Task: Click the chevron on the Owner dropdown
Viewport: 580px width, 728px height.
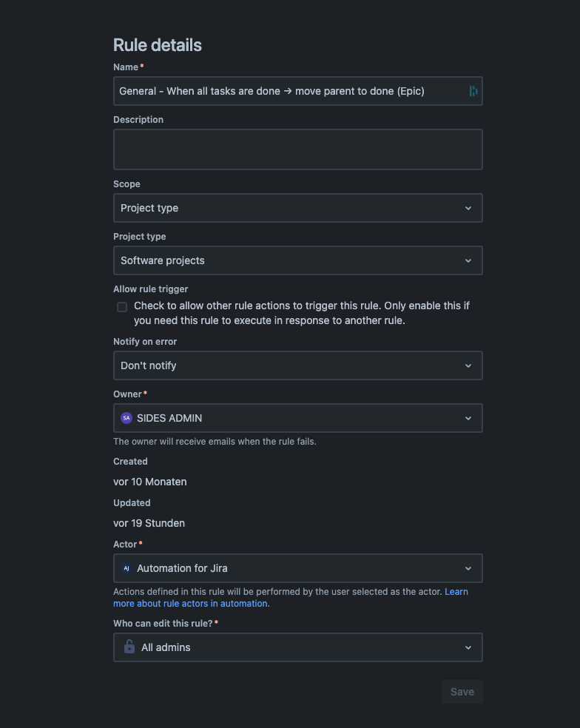Action: pos(468,417)
